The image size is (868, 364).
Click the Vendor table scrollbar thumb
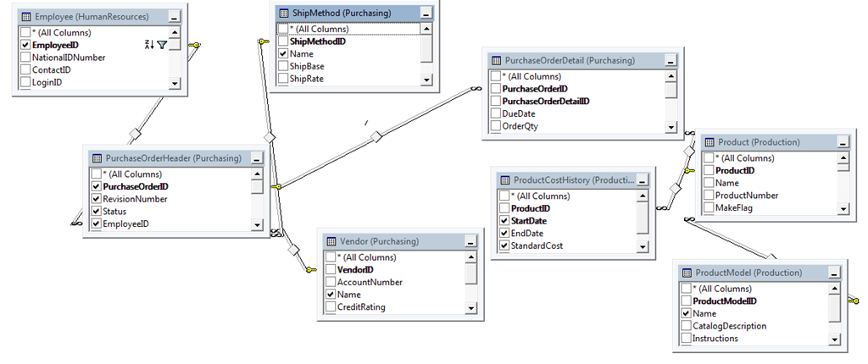tap(470, 273)
